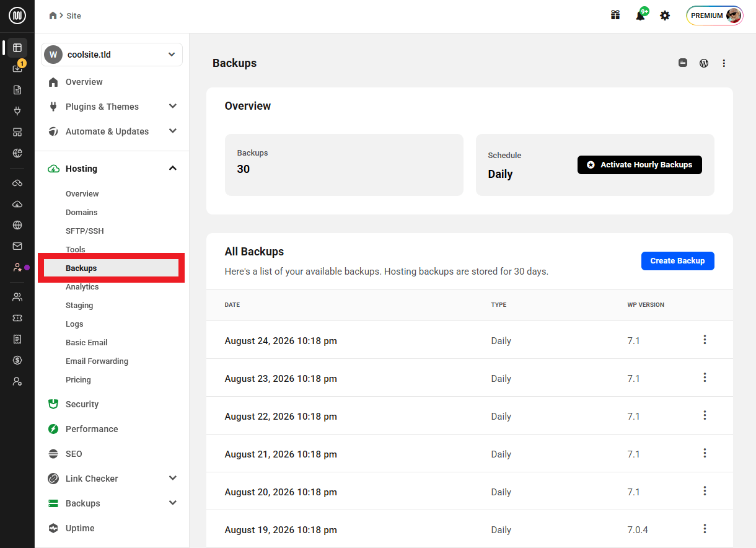The image size is (756, 548).
Task: Open the templates layout icon in the dark sidebar
Action: [17, 132]
